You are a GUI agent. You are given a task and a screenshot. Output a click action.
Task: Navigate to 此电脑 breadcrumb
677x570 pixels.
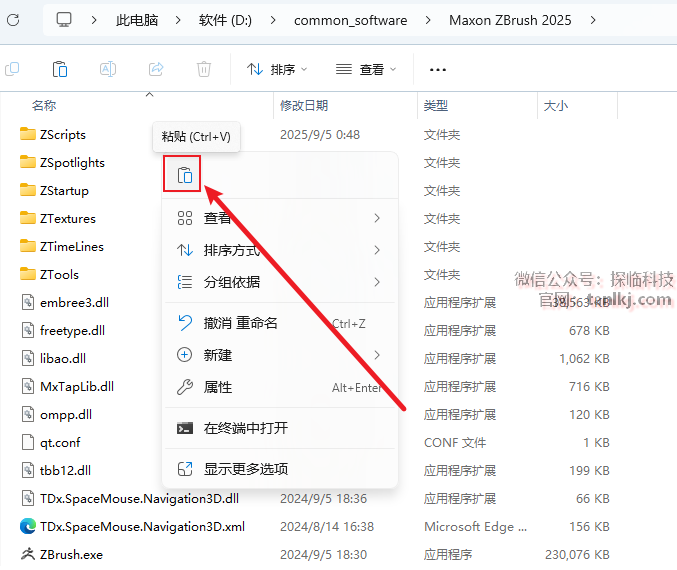pos(137,20)
